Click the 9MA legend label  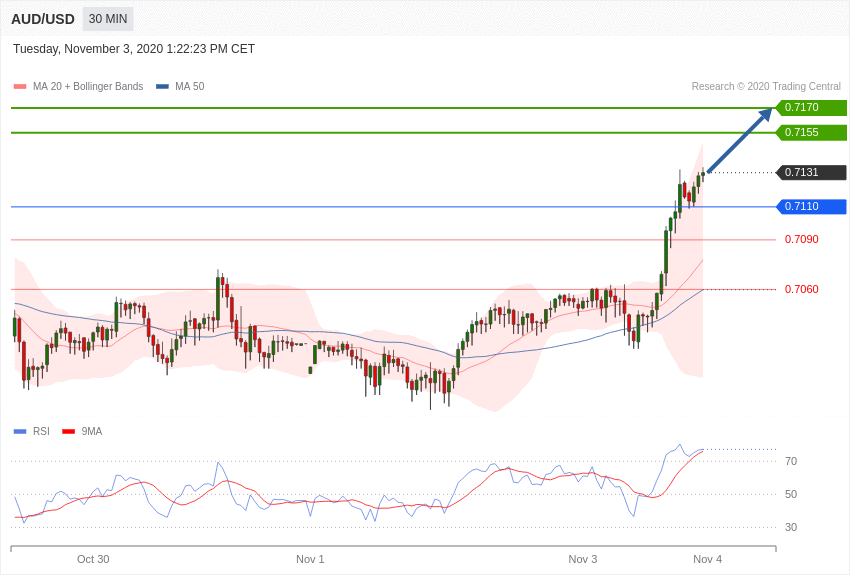coord(92,431)
